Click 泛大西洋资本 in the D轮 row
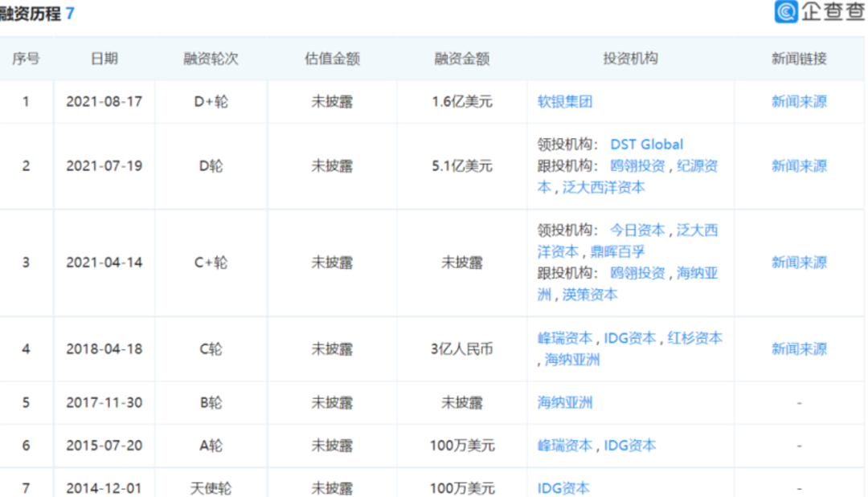868x497 pixels. tap(604, 187)
